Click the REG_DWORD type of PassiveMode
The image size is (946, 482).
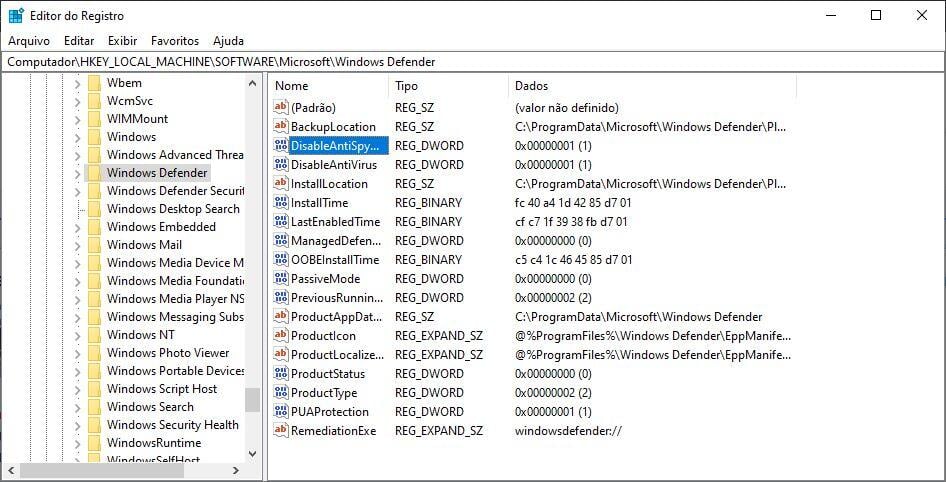tap(429, 279)
